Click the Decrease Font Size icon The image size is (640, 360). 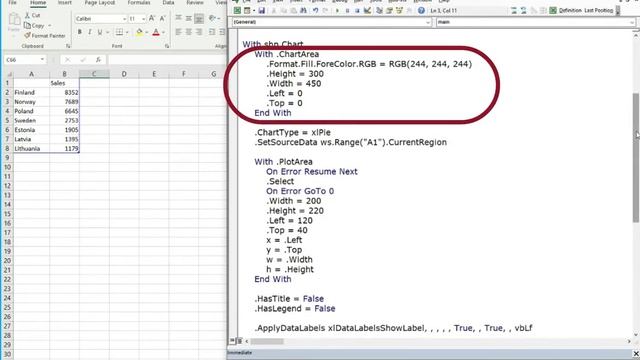[162, 18]
